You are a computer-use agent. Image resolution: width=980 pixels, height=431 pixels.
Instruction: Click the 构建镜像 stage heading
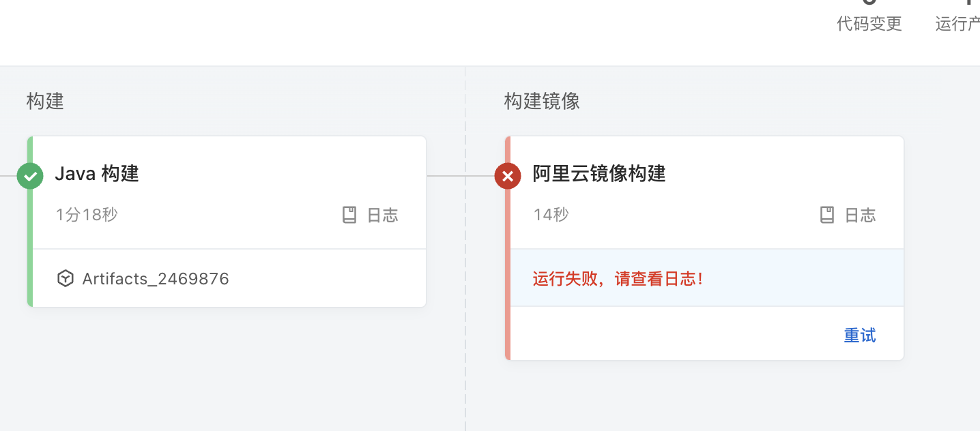(x=542, y=102)
